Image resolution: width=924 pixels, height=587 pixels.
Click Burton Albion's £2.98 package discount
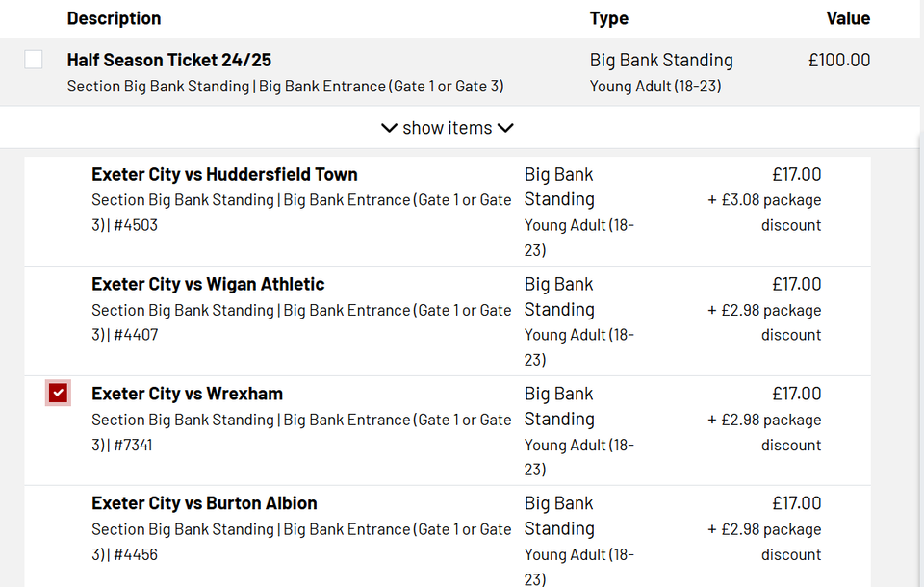(764, 542)
